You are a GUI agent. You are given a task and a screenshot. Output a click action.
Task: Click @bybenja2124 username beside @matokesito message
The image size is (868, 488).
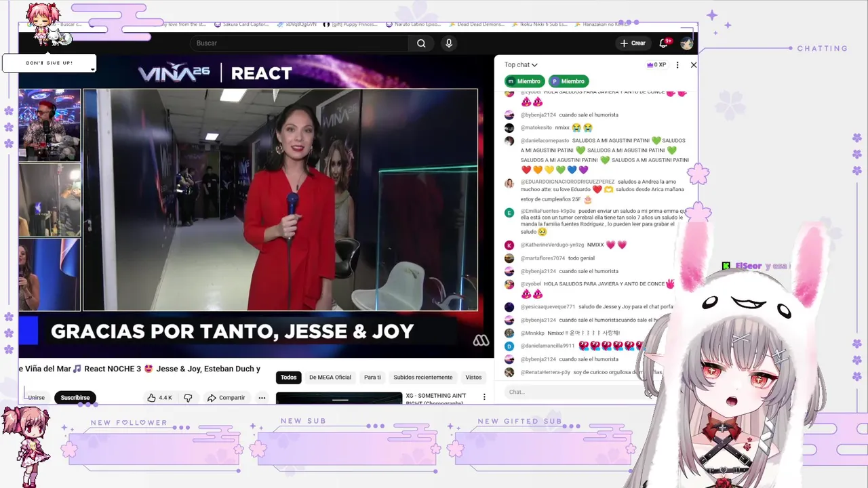tap(538, 115)
